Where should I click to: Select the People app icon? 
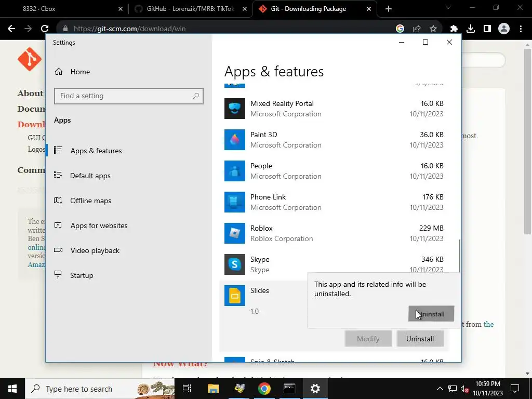(x=234, y=171)
